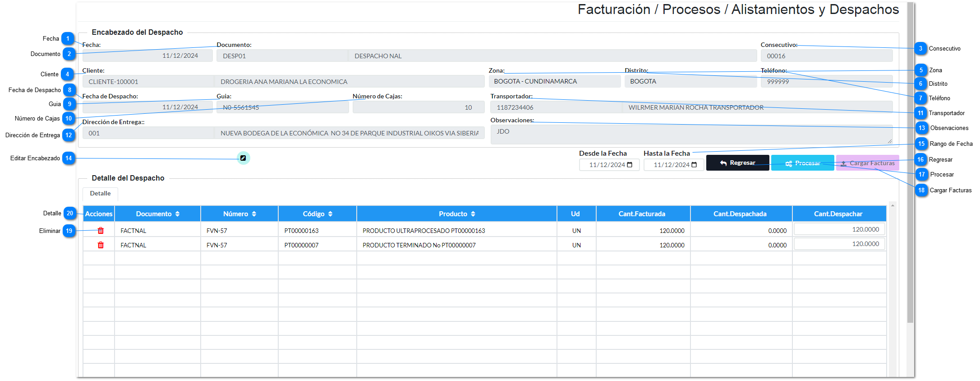Switch to the Detalle tab
The height and width of the screenshot is (381, 980).
pyautogui.click(x=100, y=194)
